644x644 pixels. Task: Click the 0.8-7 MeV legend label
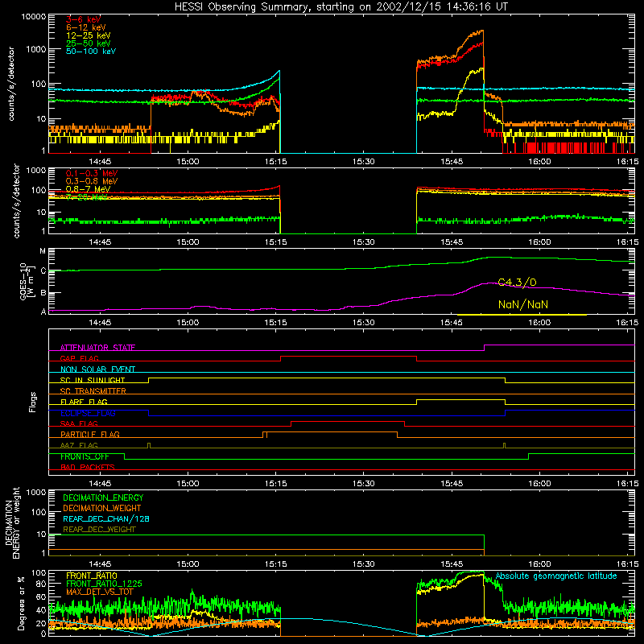(88, 189)
